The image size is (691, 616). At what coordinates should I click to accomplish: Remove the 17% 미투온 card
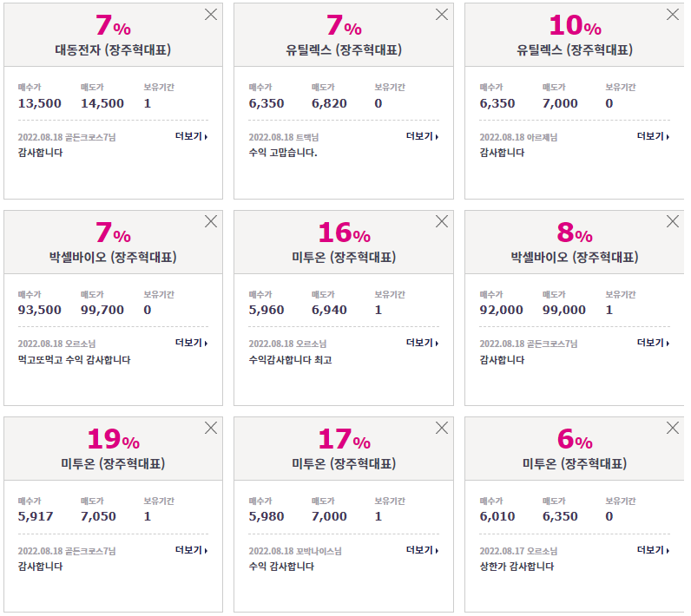(442, 428)
